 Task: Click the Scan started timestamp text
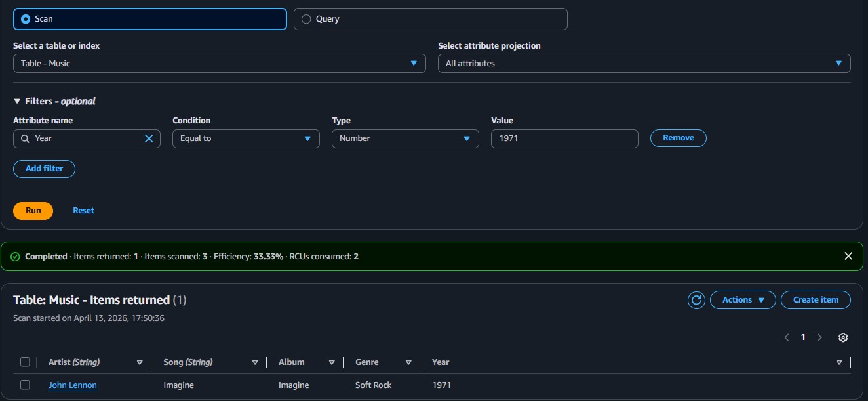89,318
